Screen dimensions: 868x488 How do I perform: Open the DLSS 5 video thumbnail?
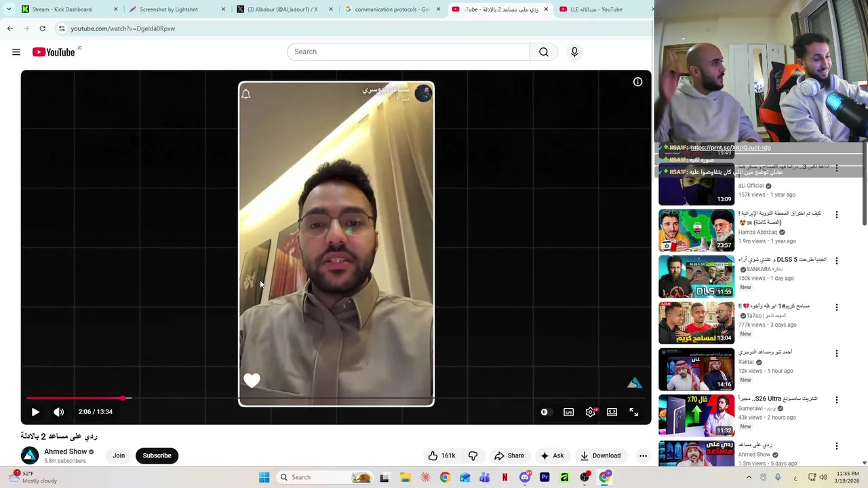coord(696,277)
